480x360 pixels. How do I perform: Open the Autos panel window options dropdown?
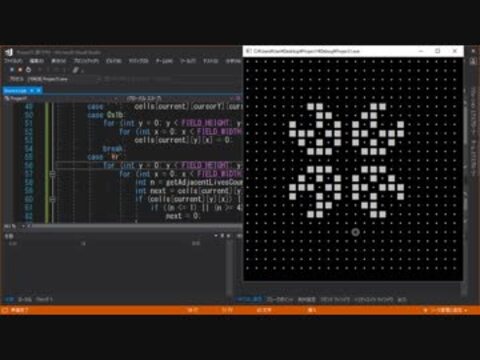216,236
